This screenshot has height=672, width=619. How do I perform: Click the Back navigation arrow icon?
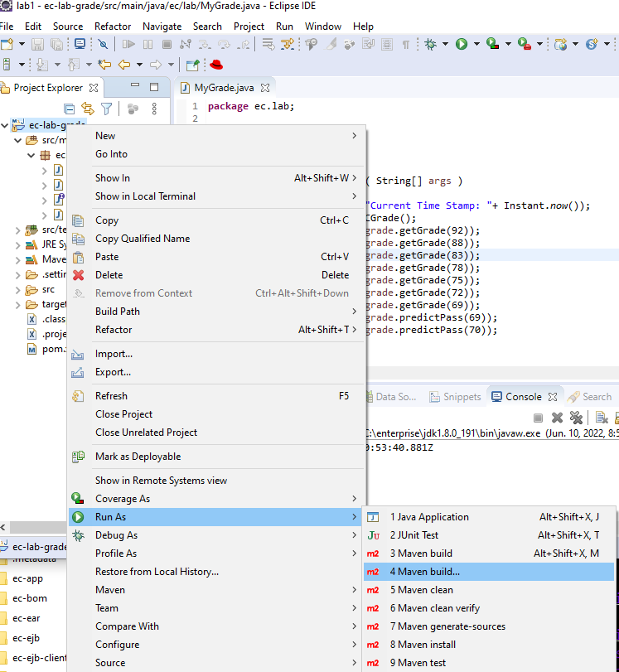coord(124,65)
